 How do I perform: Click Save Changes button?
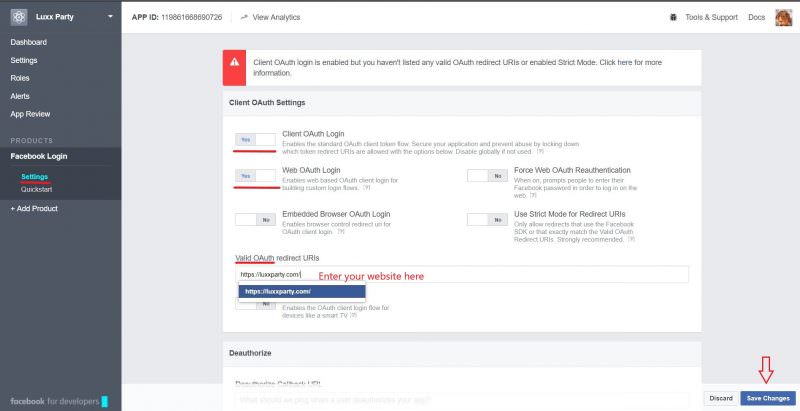pos(768,398)
